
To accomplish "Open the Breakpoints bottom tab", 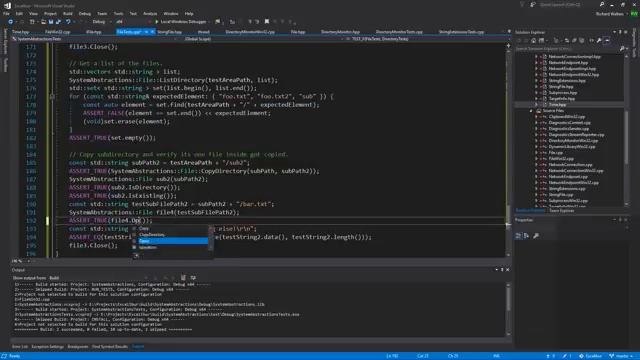I will point(78,347).
